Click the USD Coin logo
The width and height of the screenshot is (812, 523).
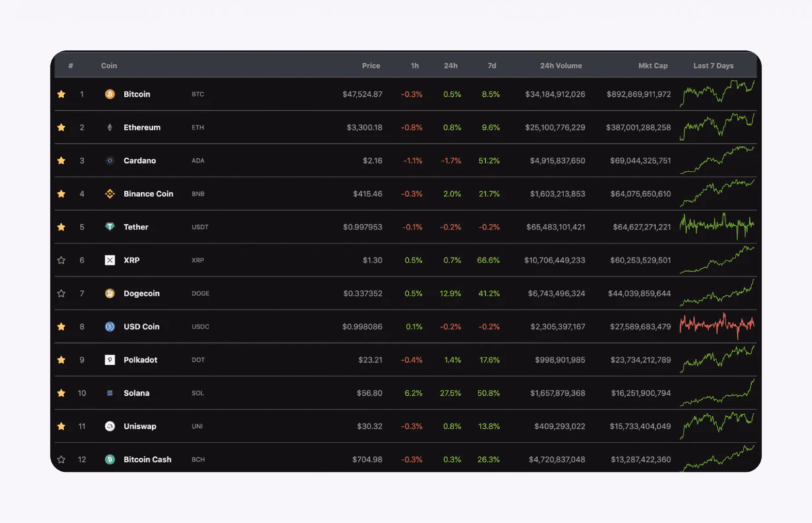click(x=110, y=326)
